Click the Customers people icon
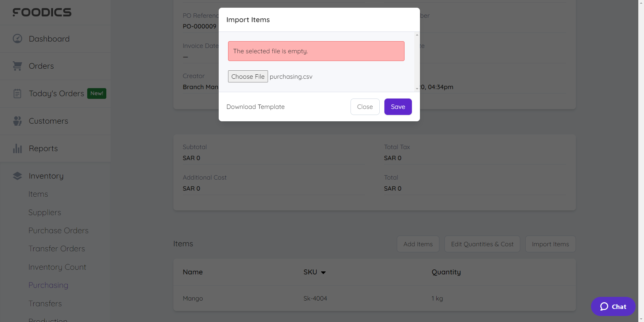The image size is (644, 322). (17, 121)
